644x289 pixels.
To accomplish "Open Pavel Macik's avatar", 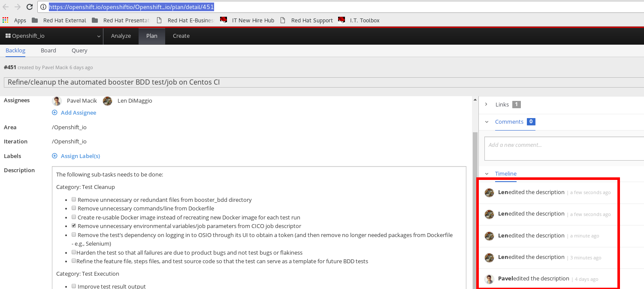I will 57,100.
